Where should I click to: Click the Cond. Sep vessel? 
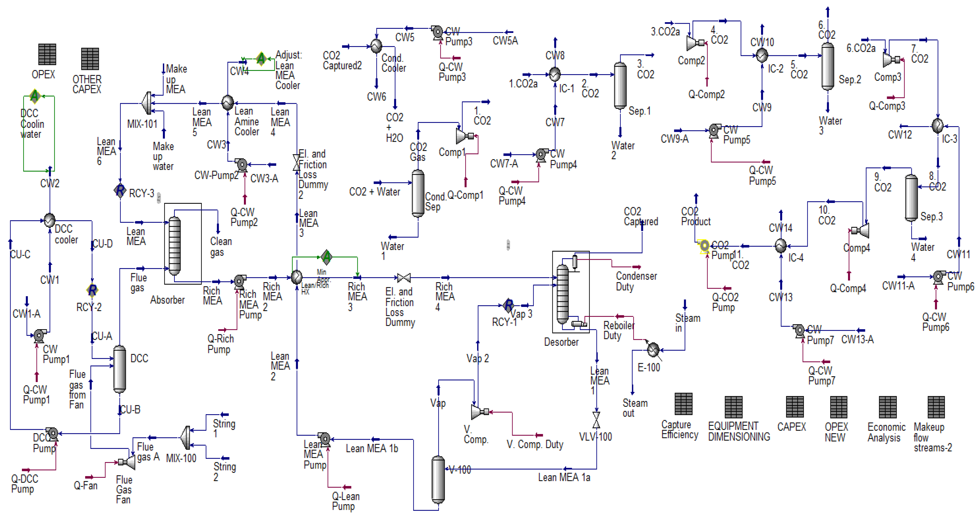click(418, 193)
